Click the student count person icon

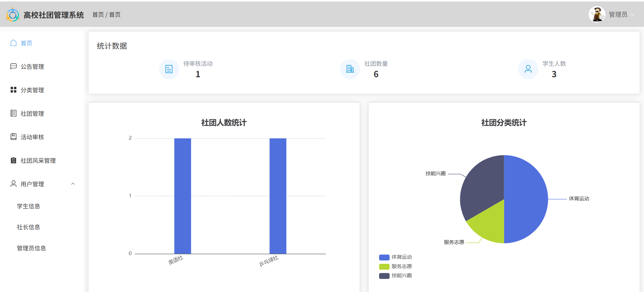[x=528, y=69]
